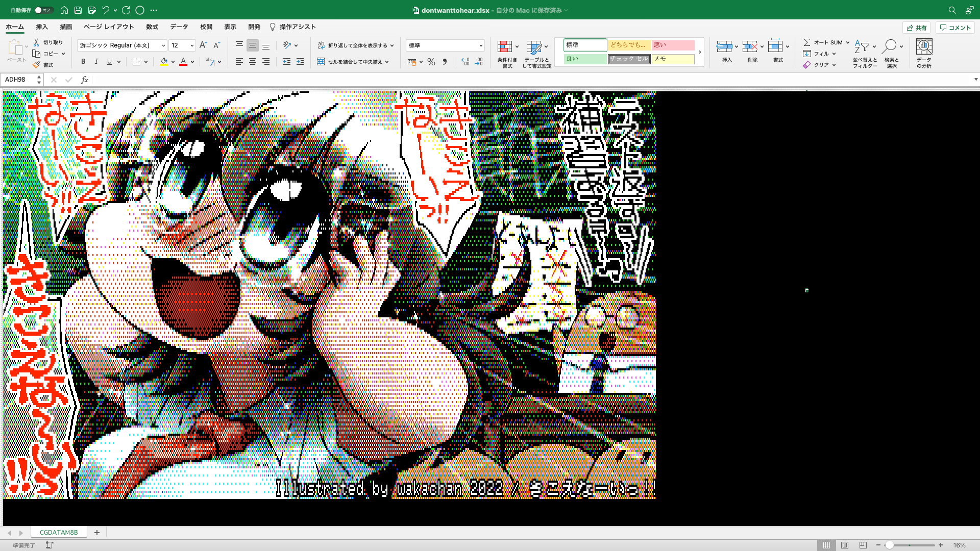Expand the formula bar chevron
The width and height of the screenshot is (980, 551).
pyautogui.click(x=975, y=80)
